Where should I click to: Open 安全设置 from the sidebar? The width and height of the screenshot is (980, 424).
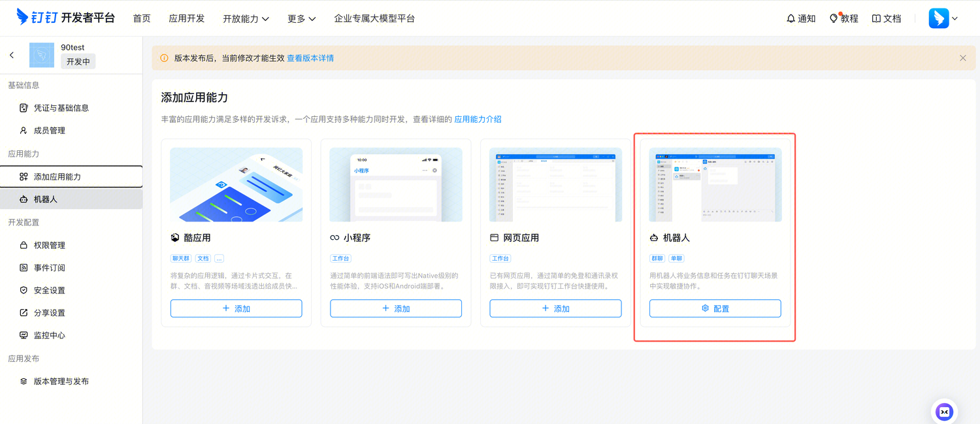point(49,290)
